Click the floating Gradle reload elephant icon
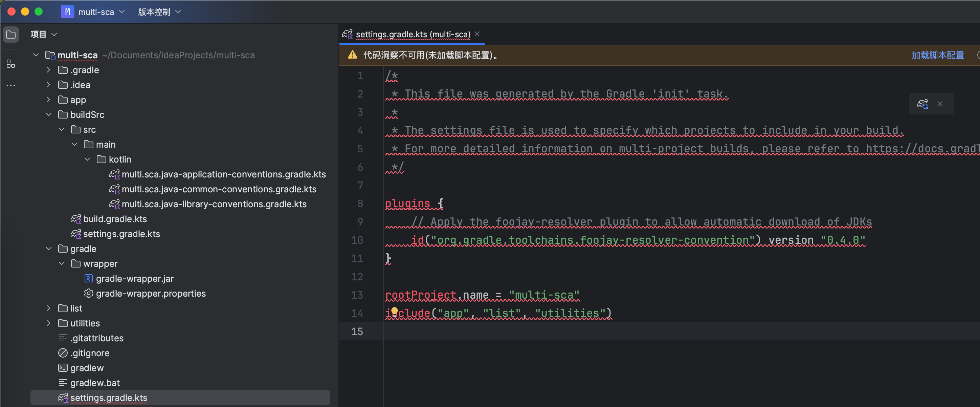The width and height of the screenshot is (980, 407). (x=922, y=104)
